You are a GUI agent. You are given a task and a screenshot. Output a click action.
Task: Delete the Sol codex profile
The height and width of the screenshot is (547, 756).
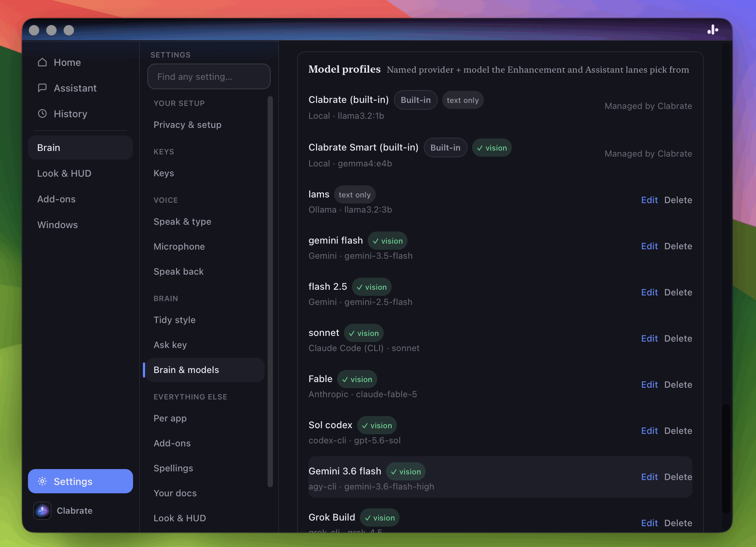tap(678, 431)
